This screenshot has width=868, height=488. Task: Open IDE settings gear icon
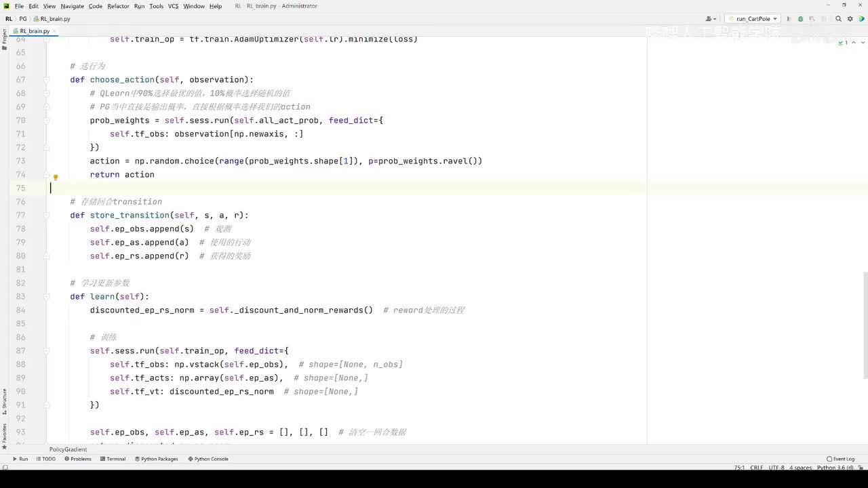point(849,19)
